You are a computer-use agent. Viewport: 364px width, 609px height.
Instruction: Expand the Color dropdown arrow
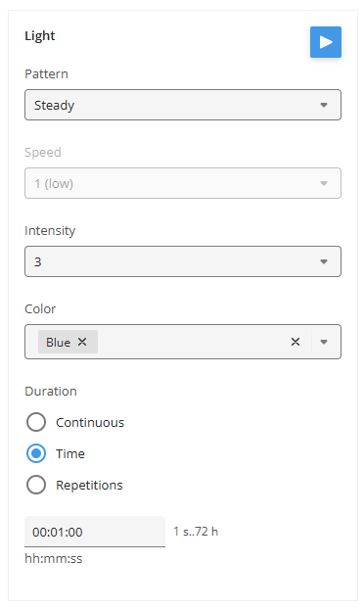(324, 342)
